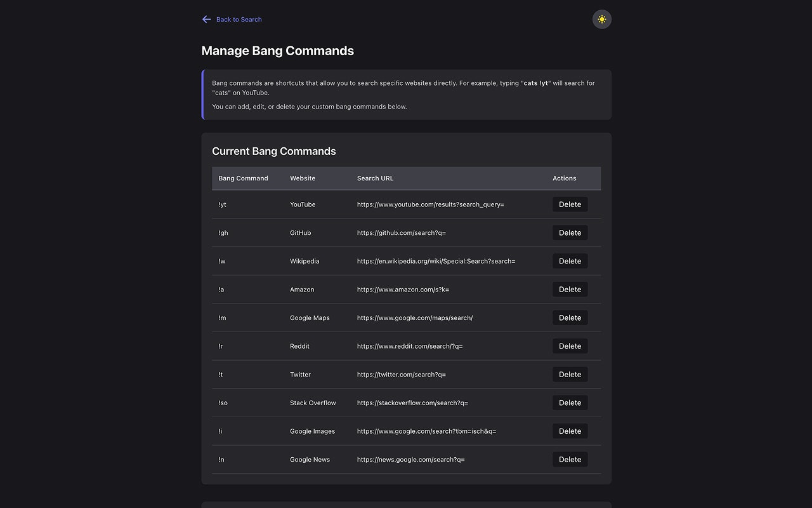
Task: Click the news.google.com search URL
Action: click(x=411, y=459)
